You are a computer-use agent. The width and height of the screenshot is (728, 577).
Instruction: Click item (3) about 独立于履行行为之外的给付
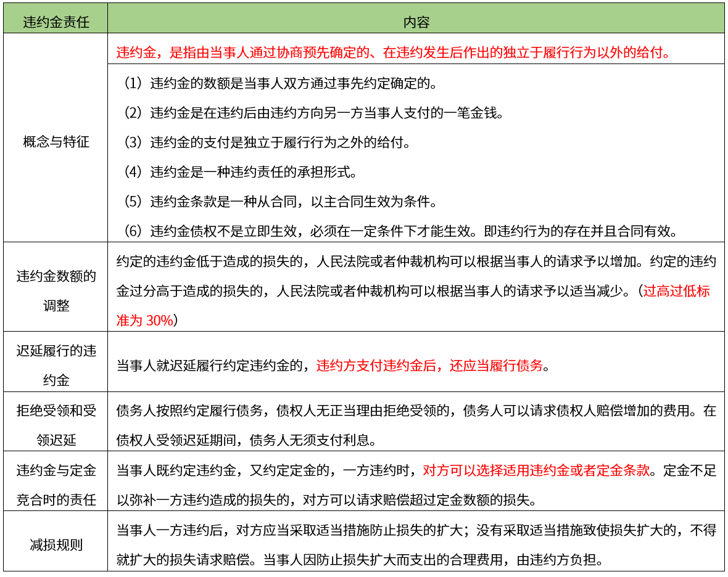(x=267, y=142)
